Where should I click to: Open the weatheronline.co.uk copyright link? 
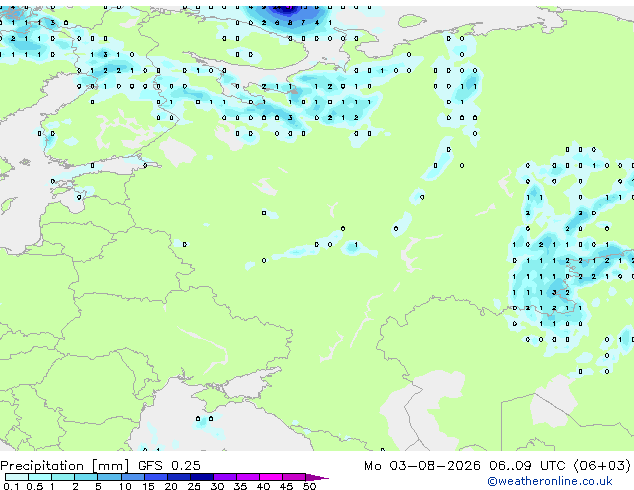[549, 481]
